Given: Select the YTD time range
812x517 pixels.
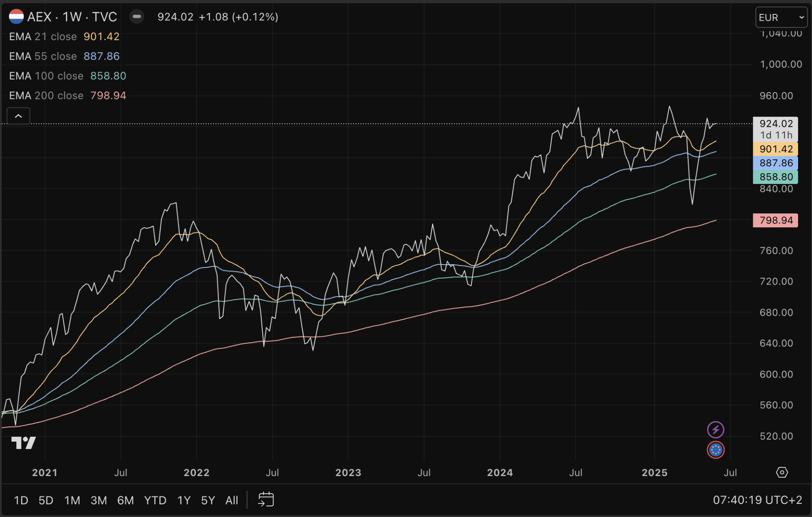Looking at the screenshot, I should pos(155,501).
